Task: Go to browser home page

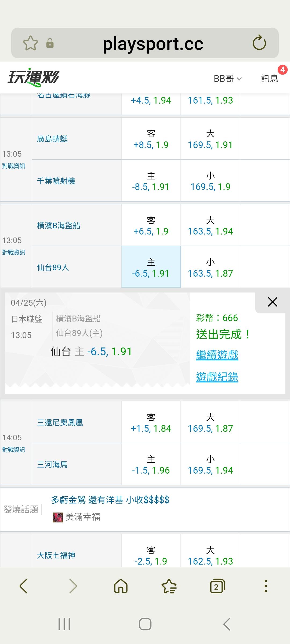Action: 121,586
